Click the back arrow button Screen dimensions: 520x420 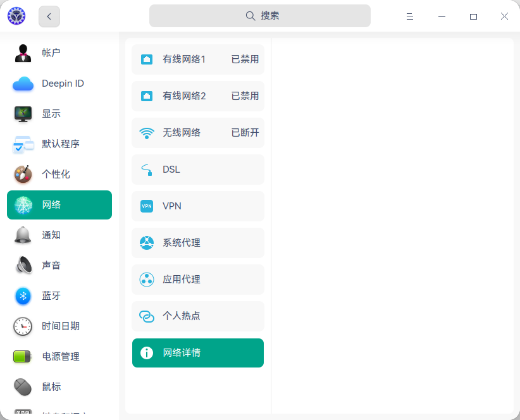click(49, 16)
